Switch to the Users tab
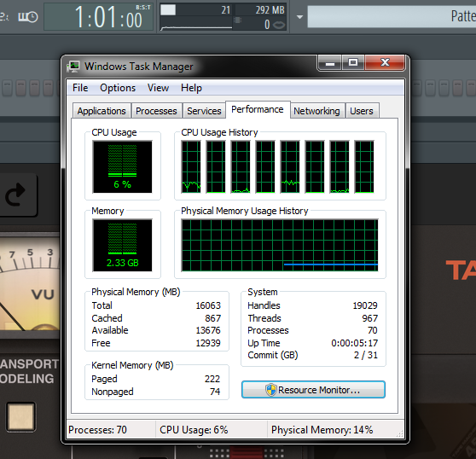The height and width of the screenshot is (459, 476). [x=361, y=111]
